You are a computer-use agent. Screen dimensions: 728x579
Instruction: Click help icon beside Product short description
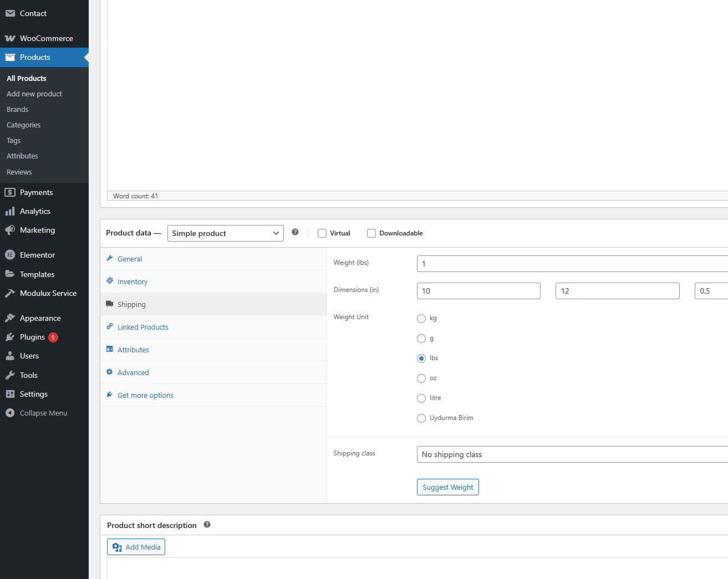(207, 525)
